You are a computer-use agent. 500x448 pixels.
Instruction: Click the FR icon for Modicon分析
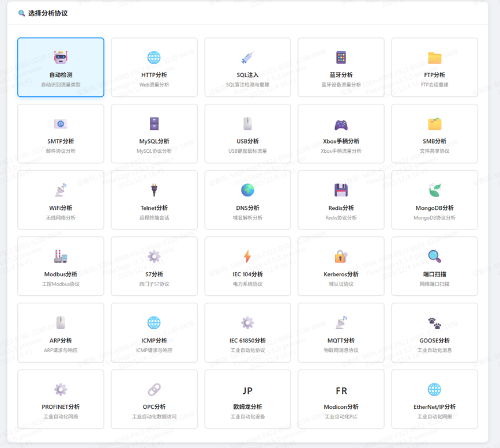(x=341, y=390)
